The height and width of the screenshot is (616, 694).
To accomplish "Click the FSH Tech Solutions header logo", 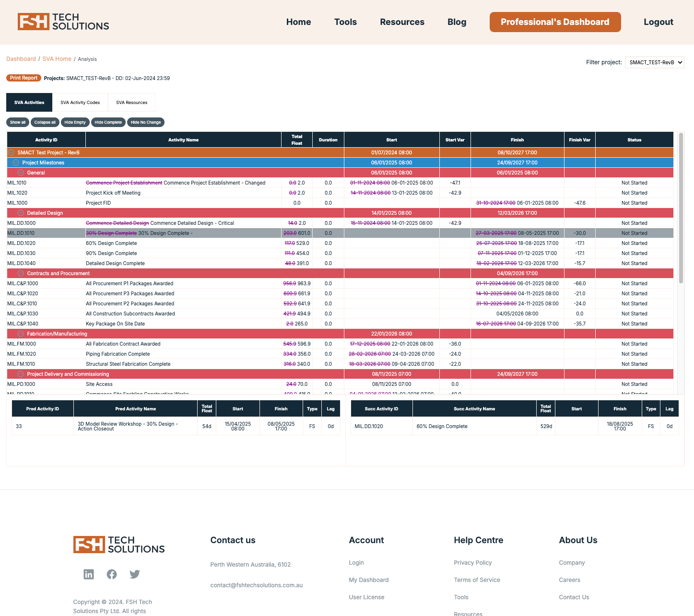I will click(x=63, y=22).
